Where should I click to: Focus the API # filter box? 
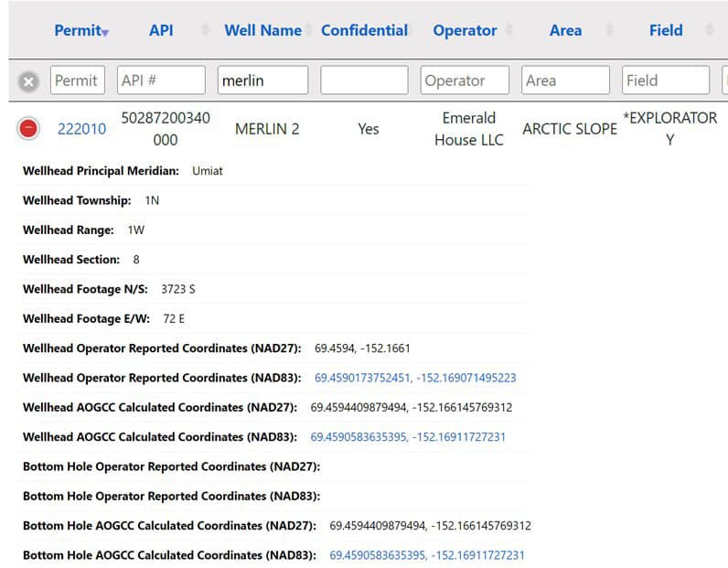click(x=161, y=80)
